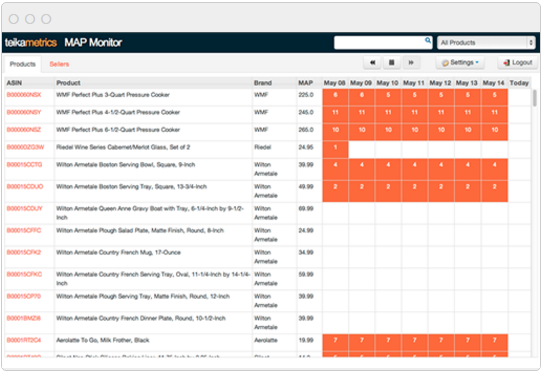544x373 pixels.
Task: Expand the All Products selector
Action: pos(486,43)
